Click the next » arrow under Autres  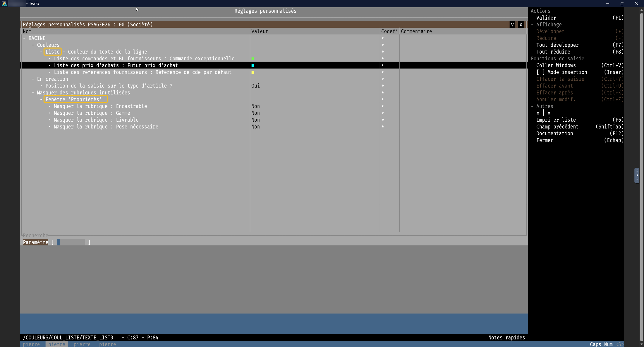[549, 113]
